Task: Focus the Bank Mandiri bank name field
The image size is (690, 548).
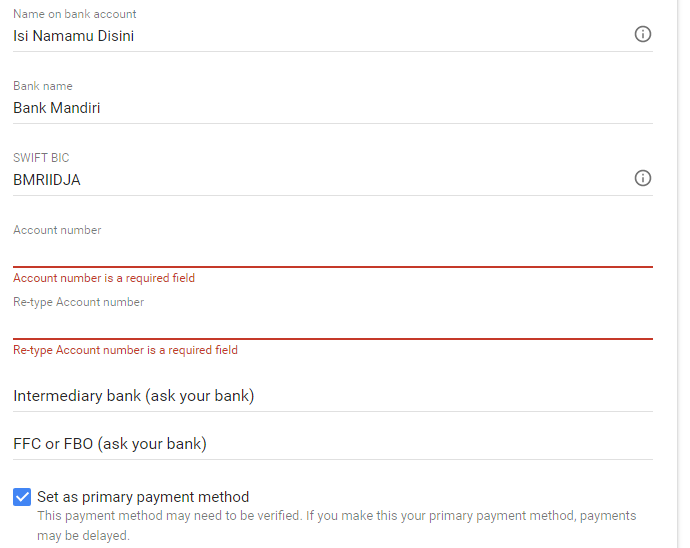Action: click(x=333, y=108)
